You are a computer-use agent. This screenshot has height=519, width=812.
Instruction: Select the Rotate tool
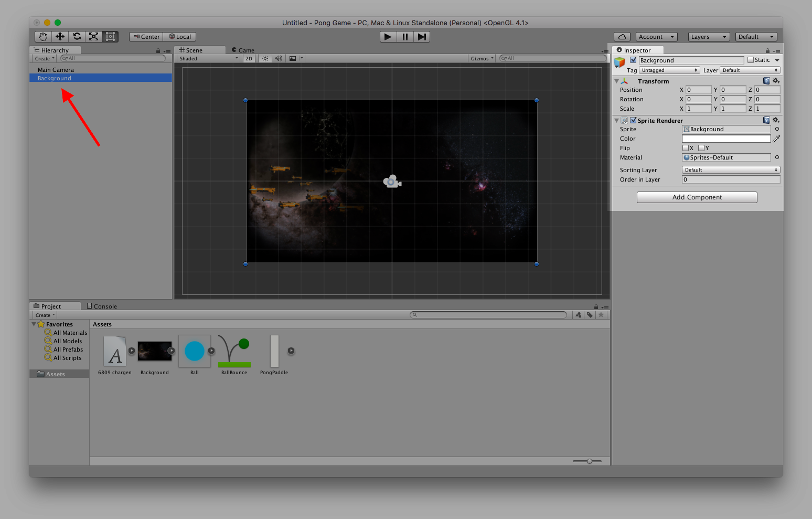click(77, 37)
